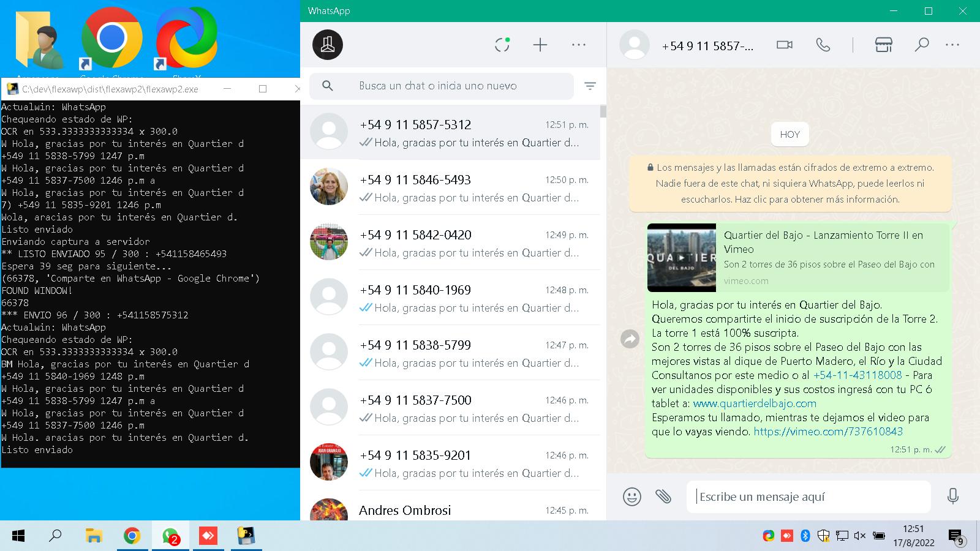The width and height of the screenshot is (980, 551).
Task: Click phone number +54-11-43118008 link
Action: click(858, 375)
